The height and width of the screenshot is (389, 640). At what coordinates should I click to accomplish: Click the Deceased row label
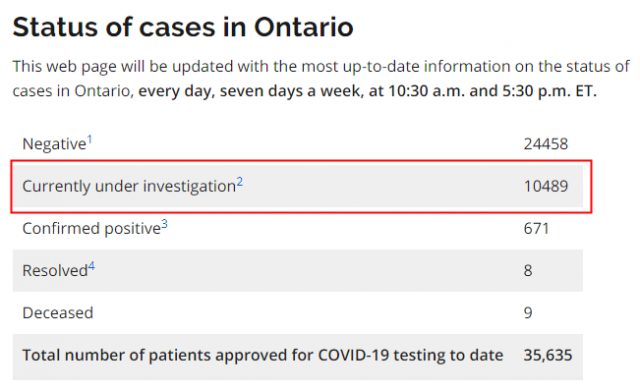58,313
